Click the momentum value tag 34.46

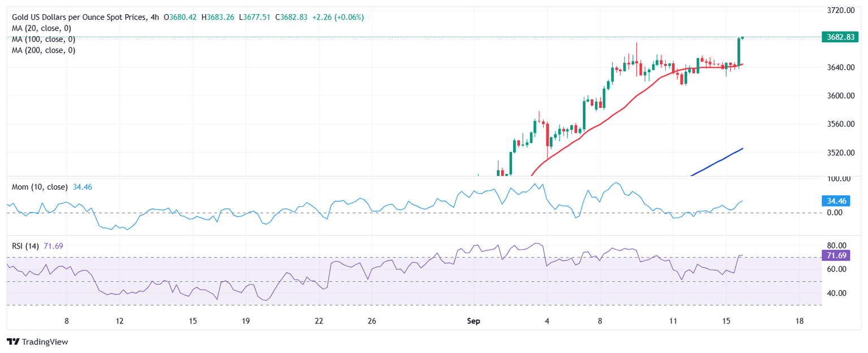point(834,201)
